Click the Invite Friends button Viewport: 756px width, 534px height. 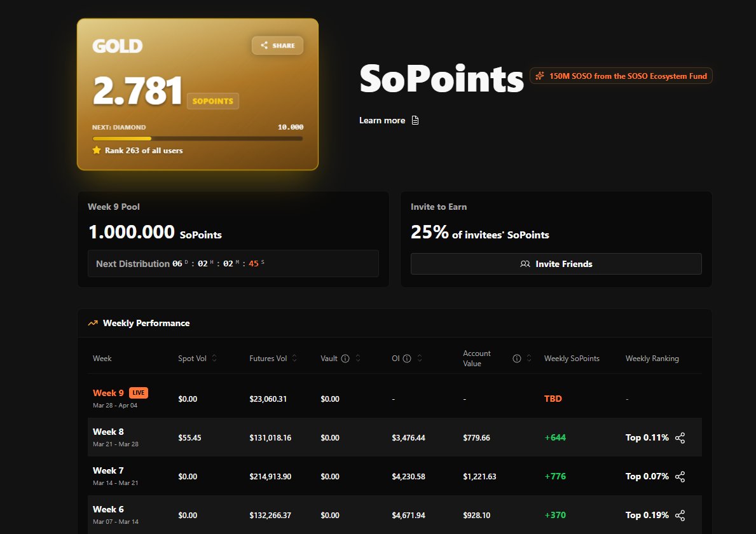coord(556,264)
